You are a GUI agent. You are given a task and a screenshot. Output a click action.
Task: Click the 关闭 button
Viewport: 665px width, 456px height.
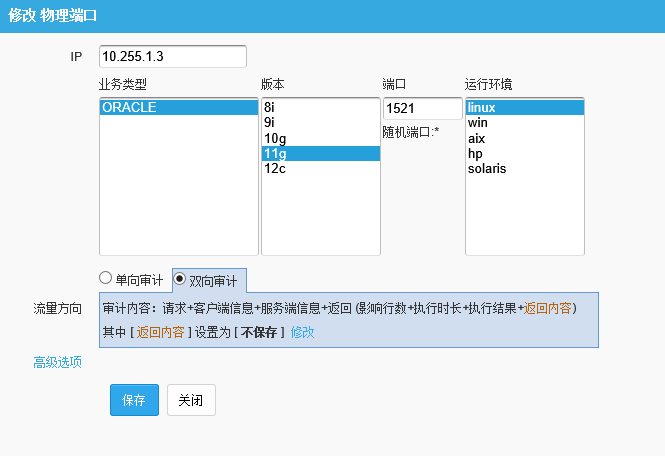(190, 400)
